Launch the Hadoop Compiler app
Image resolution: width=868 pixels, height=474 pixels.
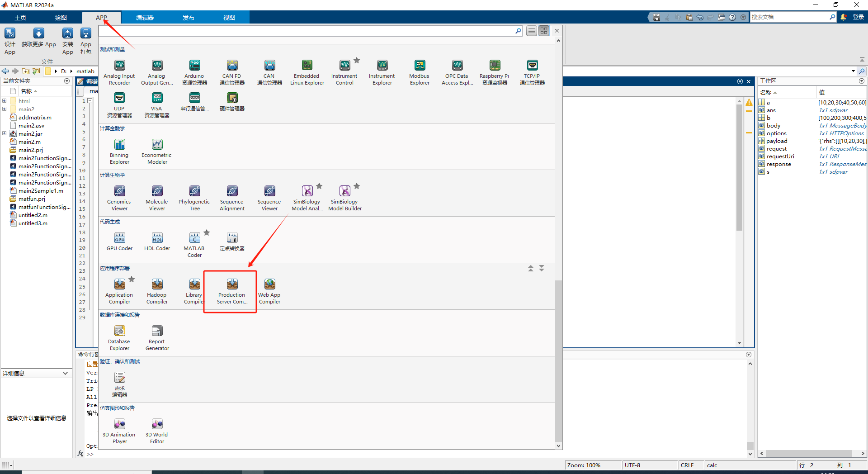pos(157,291)
